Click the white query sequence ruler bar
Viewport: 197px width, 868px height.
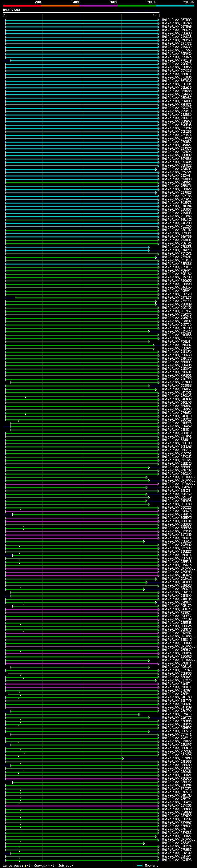coord(81,12)
